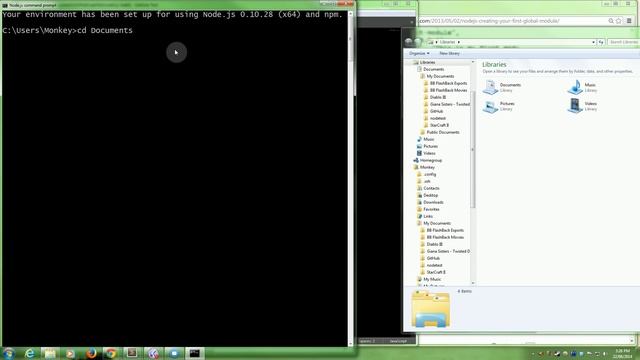Select the .config folder under Monkey
640x360 pixels.
[429, 174]
